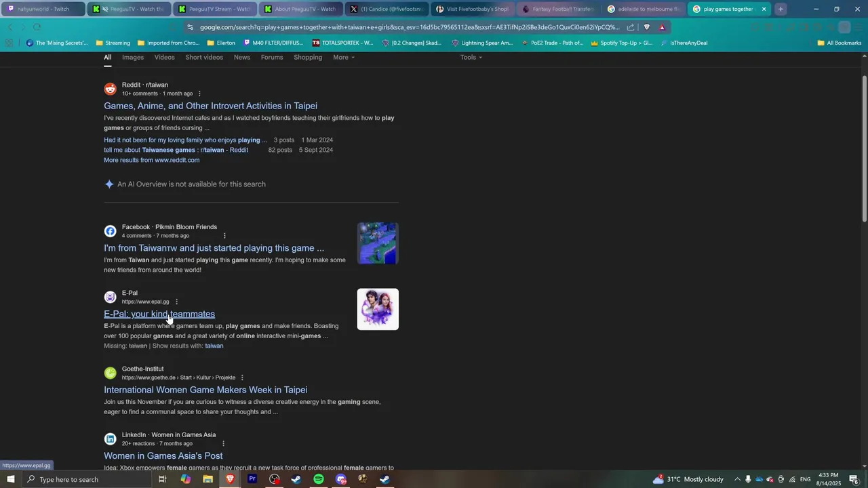Viewport: 868px width, 488px height.
Task: Click the LinkedIn favicon for Women in Games Asia
Action: [x=110, y=439]
